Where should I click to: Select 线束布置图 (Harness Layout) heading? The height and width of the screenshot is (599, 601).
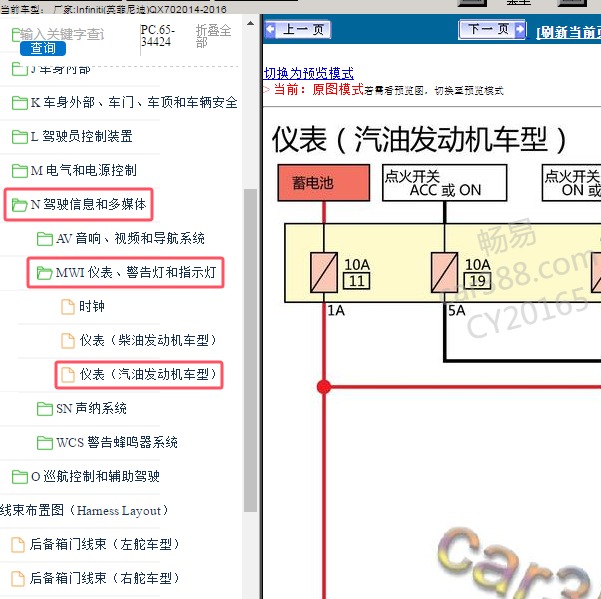coord(84,510)
